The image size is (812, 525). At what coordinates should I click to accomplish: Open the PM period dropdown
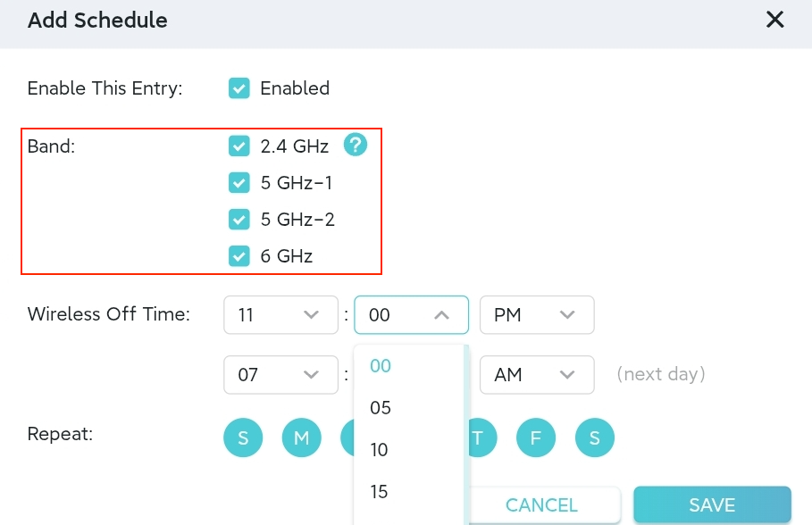click(537, 314)
